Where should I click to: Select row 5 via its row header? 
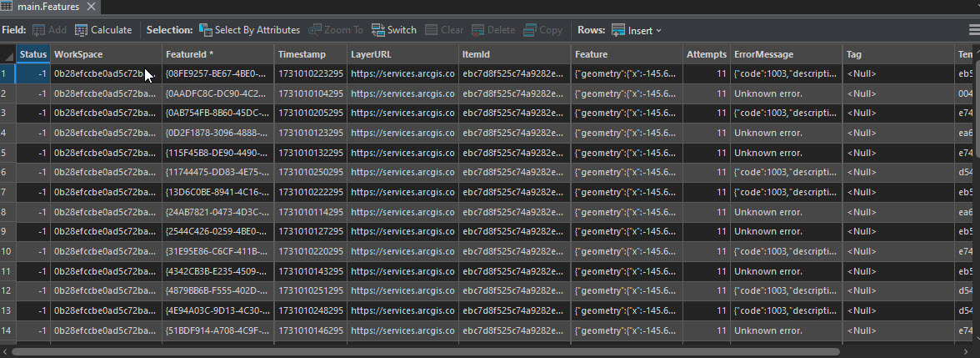point(7,153)
